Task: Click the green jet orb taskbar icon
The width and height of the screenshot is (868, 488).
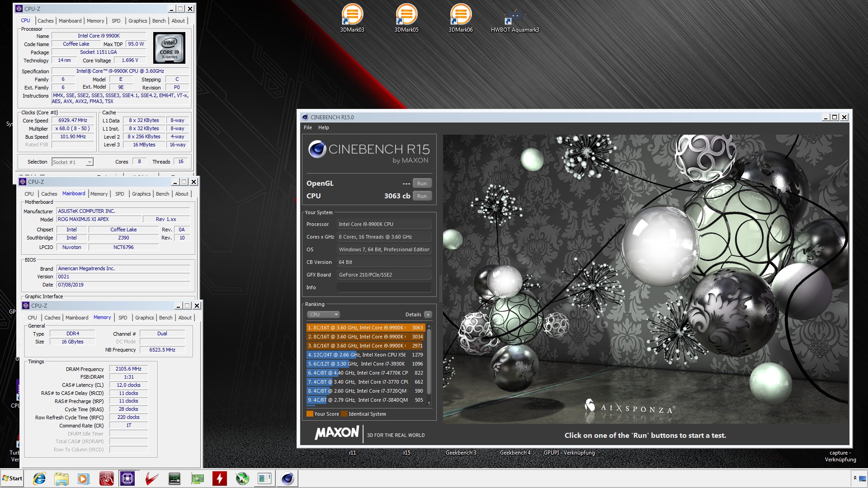Action: tap(242, 479)
